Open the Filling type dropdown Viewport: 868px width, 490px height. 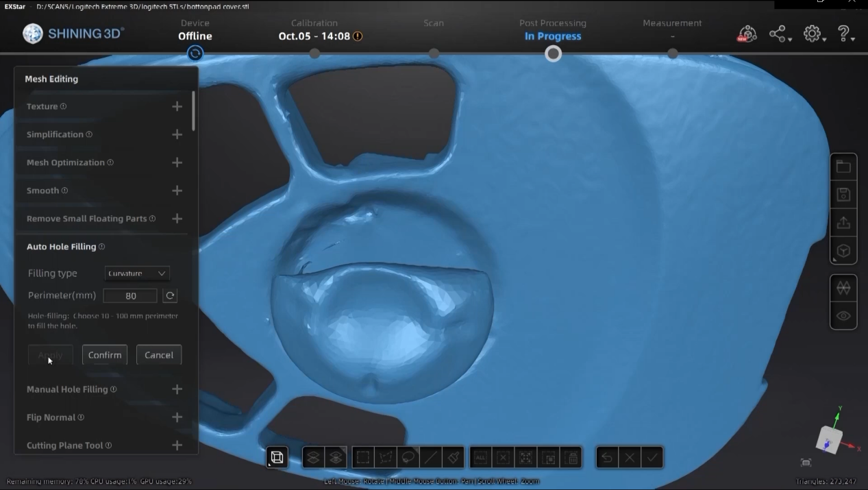pyautogui.click(x=136, y=273)
